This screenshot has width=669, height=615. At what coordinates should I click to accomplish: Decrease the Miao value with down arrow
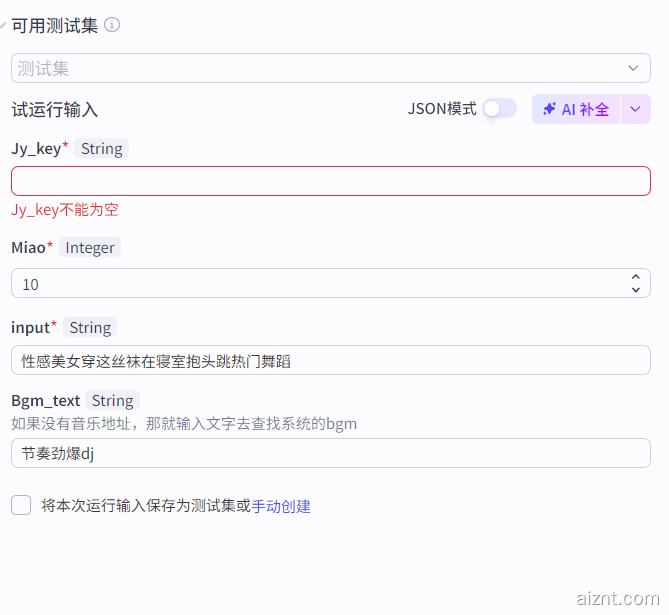(636, 290)
